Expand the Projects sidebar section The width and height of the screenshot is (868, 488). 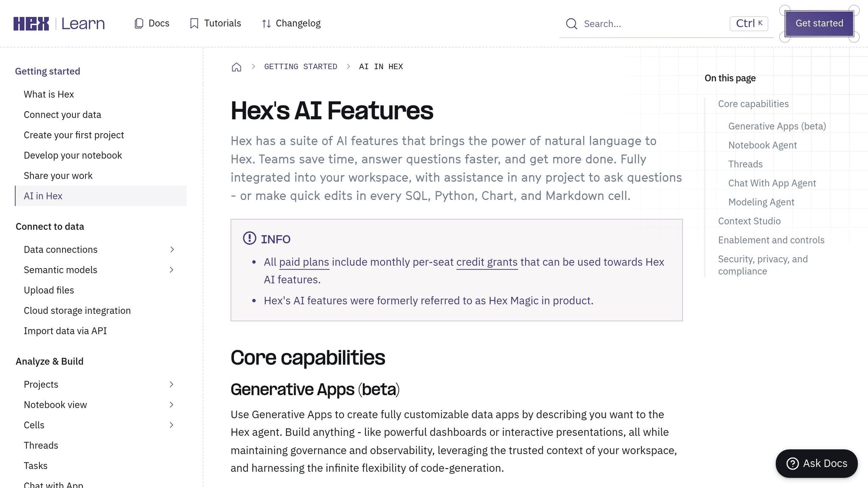(172, 384)
